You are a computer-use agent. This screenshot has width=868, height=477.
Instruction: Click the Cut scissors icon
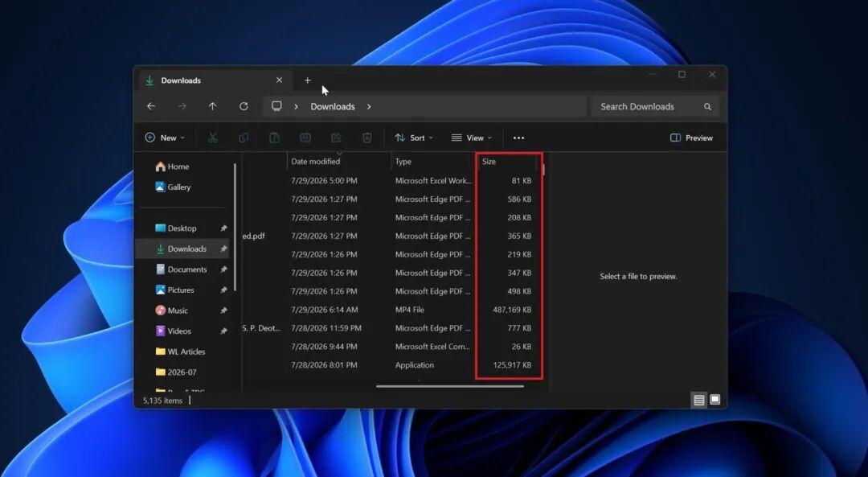pyautogui.click(x=212, y=138)
